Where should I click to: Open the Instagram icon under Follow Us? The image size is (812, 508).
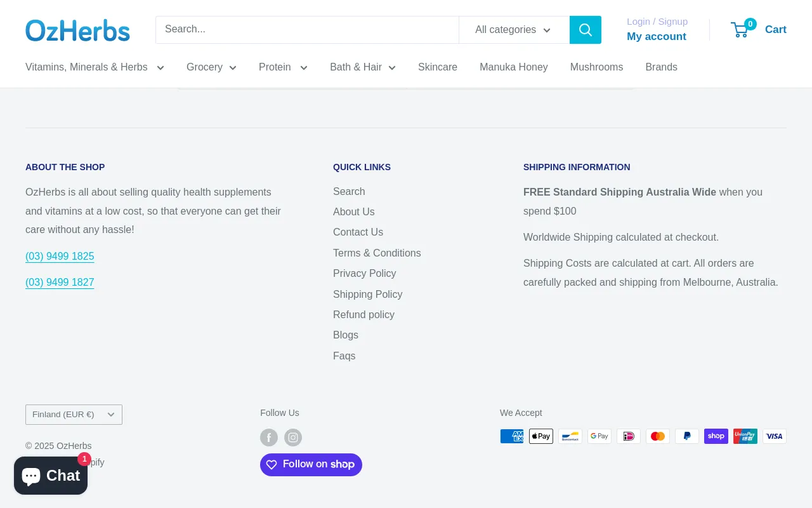pos(293,438)
